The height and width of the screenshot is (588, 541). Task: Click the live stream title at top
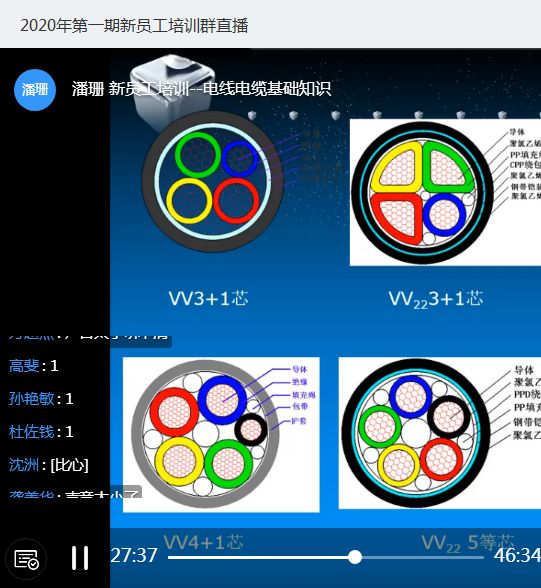134,26
